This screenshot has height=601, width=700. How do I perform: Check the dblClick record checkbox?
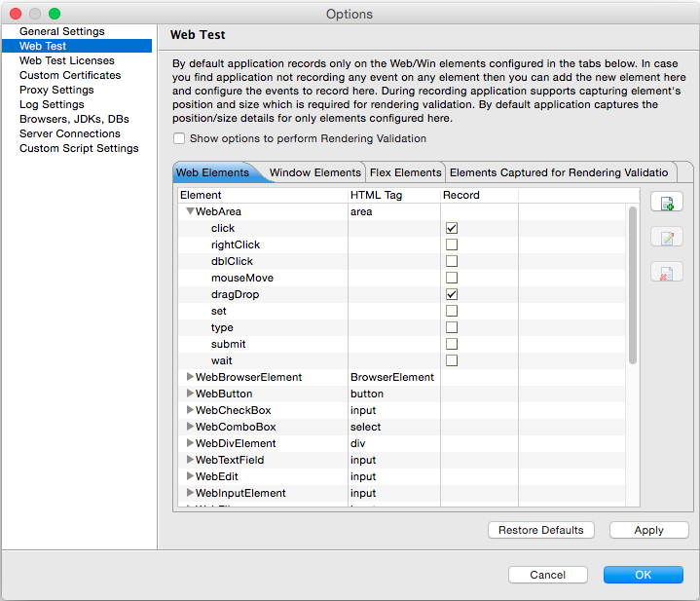[x=452, y=261]
